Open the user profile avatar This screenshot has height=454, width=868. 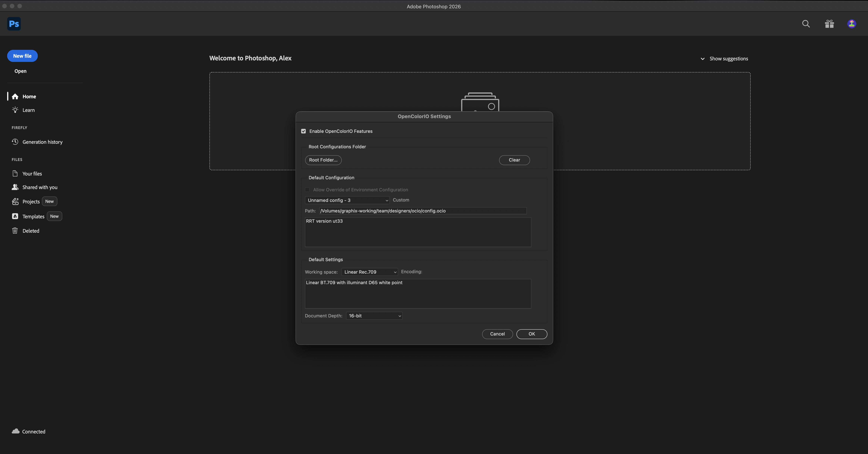(851, 24)
